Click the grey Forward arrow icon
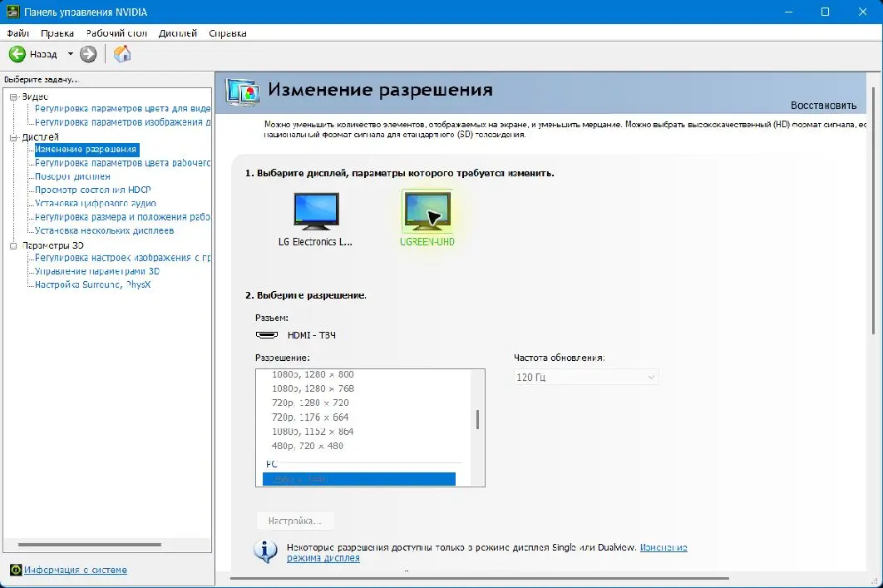The image size is (883, 588). point(88,54)
